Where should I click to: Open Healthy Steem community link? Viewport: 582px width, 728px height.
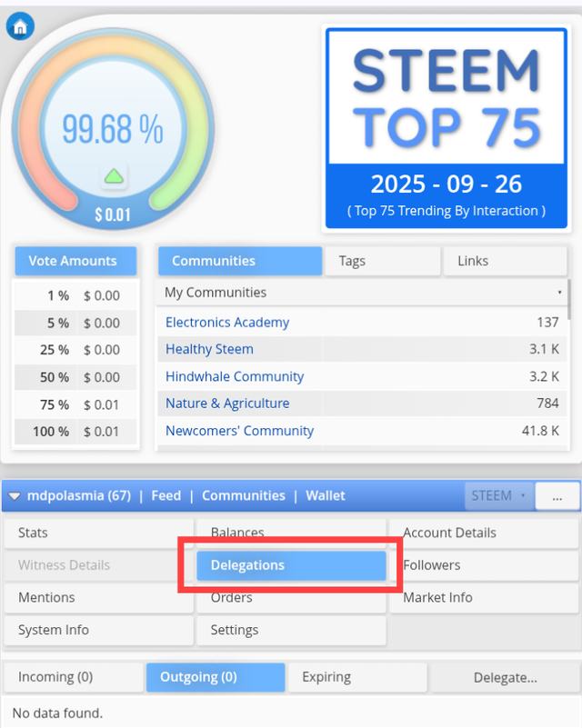209,349
